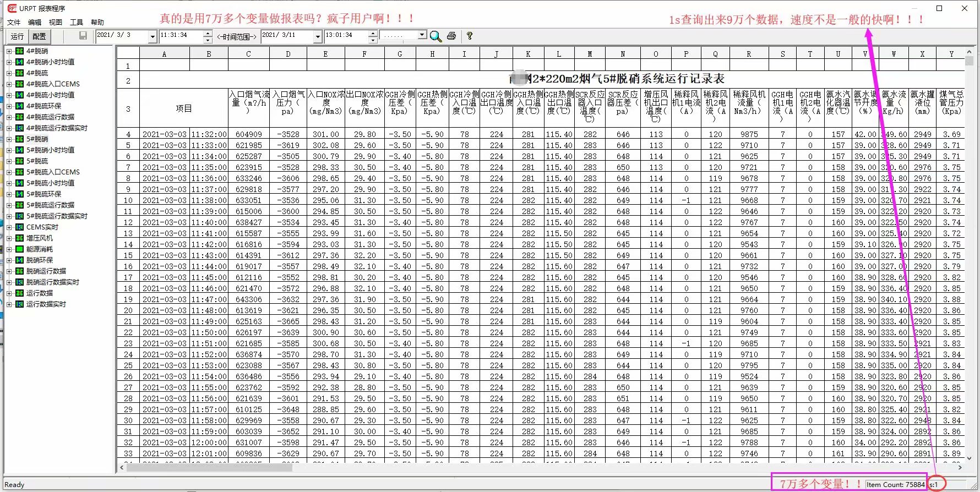Open help via the question mark icon
The width and height of the screenshot is (980, 492).
tap(469, 36)
